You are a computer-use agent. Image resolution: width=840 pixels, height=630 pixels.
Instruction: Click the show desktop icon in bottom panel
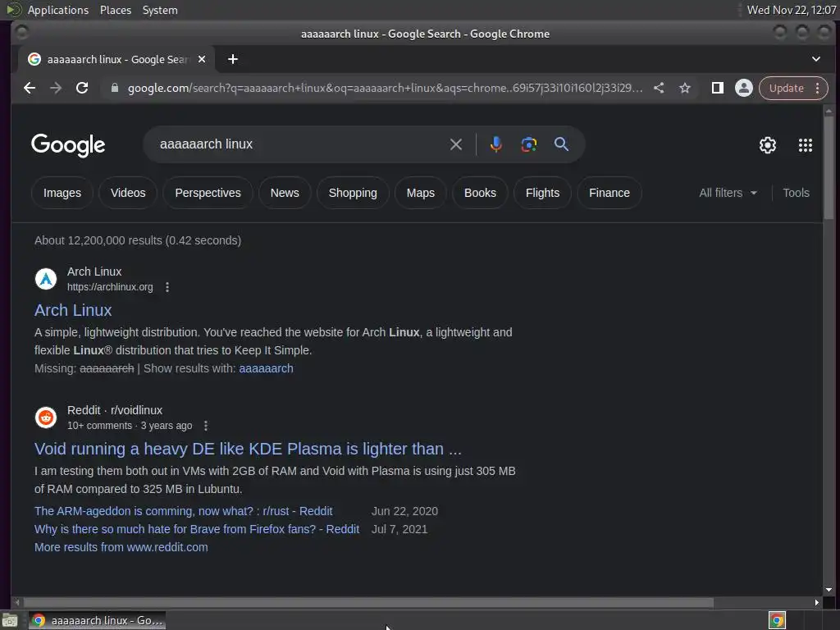pyautogui.click(x=10, y=621)
